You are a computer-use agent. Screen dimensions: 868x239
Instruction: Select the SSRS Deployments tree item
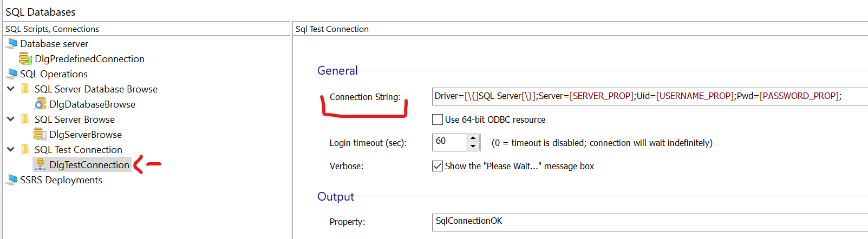pyautogui.click(x=61, y=180)
